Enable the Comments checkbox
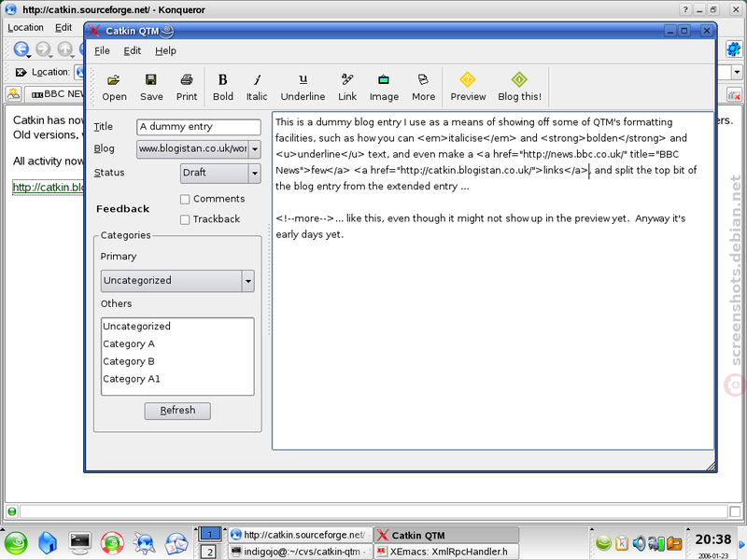 tap(185, 199)
